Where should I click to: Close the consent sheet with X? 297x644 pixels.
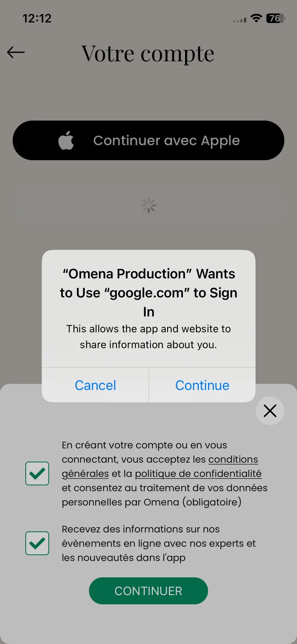pos(270,411)
